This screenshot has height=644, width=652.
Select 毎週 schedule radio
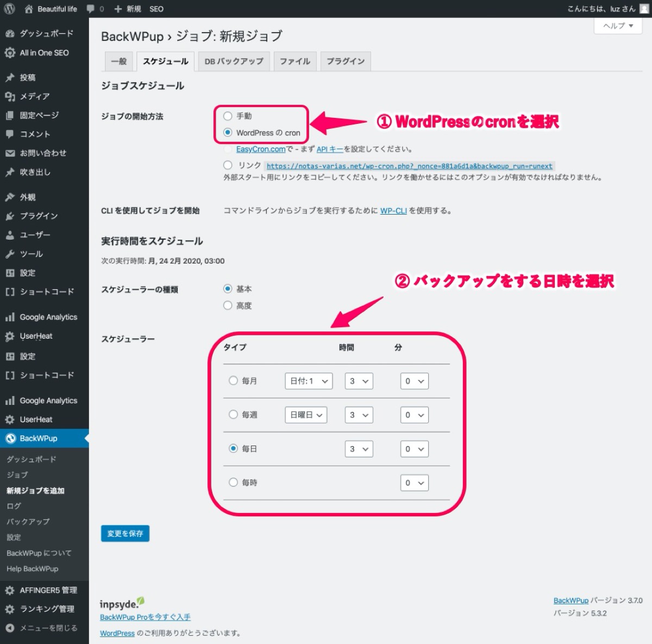pyautogui.click(x=234, y=415)
